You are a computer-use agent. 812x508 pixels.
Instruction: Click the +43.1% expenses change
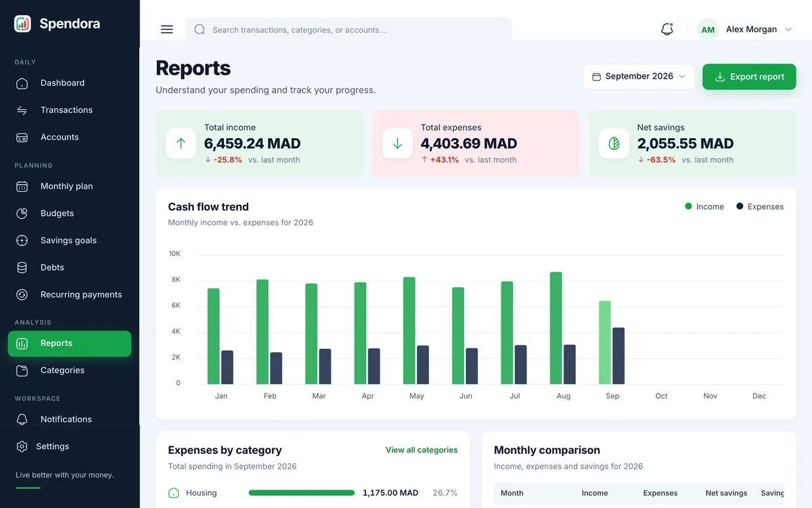pyautogui.click(x=440, y=160)
